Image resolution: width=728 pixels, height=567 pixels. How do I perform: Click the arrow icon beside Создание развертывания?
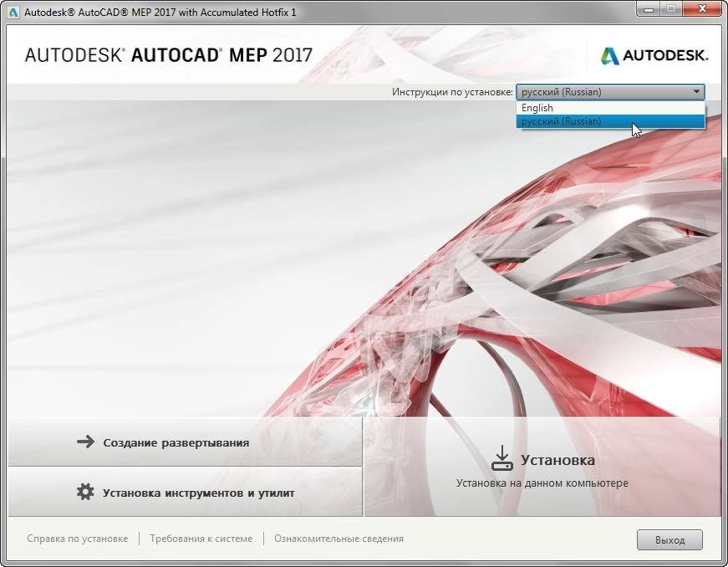pos(85,442)
